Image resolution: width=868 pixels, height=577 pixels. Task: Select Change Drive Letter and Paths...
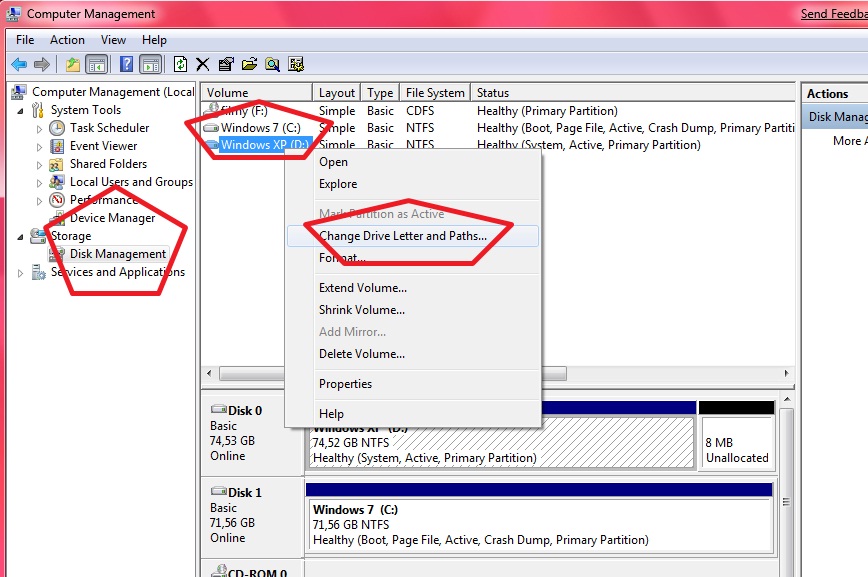pyautogui.click(x=413, y=236)
